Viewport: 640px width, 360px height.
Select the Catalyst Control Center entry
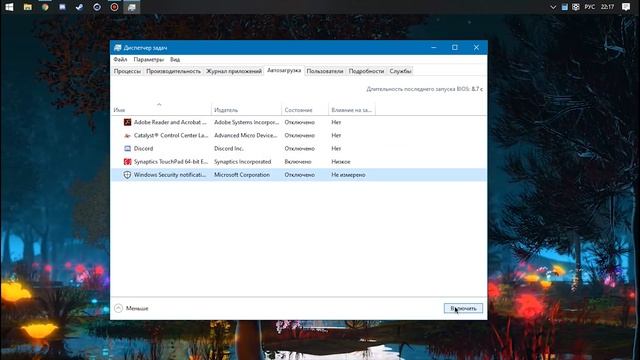point(171,135)
